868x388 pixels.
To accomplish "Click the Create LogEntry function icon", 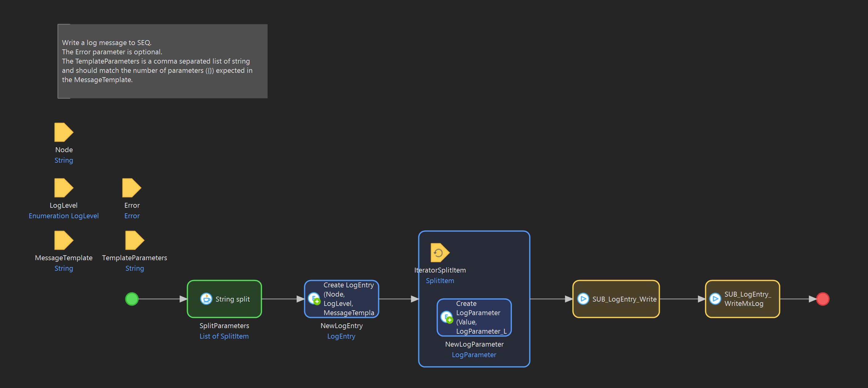I will pyautogui.click(x=314, y=299).
